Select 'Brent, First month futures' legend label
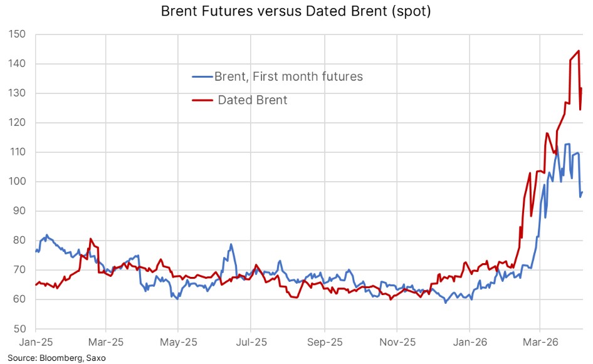The width and height of the screenshot is (593, 364). point(288,77)
